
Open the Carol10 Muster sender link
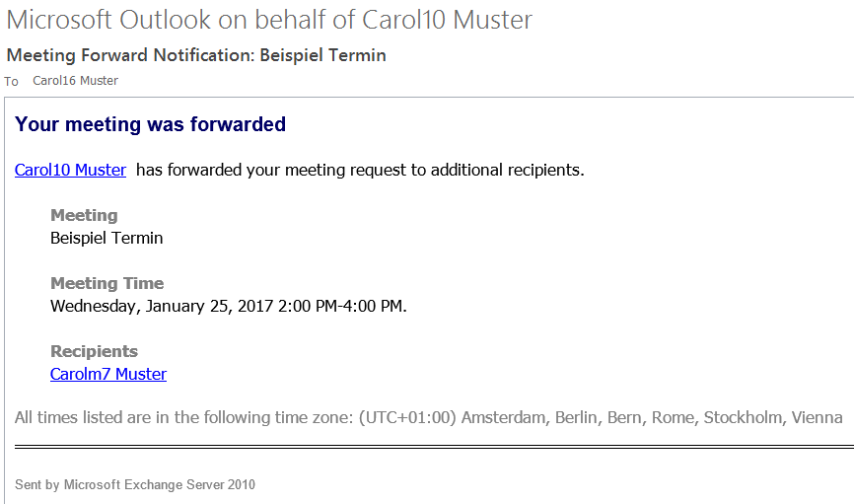(70, 170)
